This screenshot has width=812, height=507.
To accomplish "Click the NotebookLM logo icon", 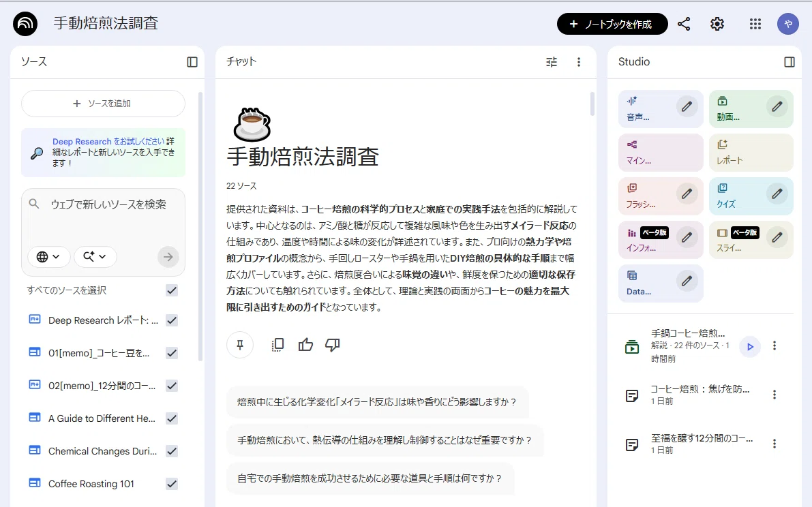I will [25, 23].
